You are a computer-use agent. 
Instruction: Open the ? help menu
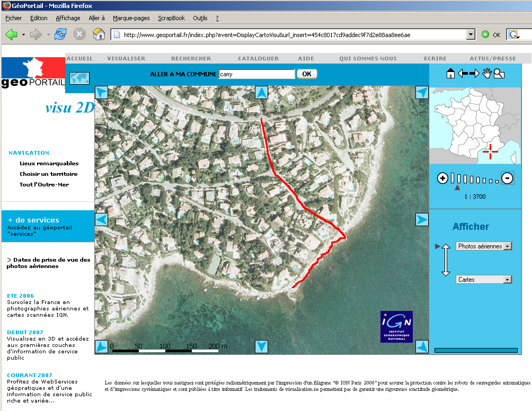[x=217, y=18]
